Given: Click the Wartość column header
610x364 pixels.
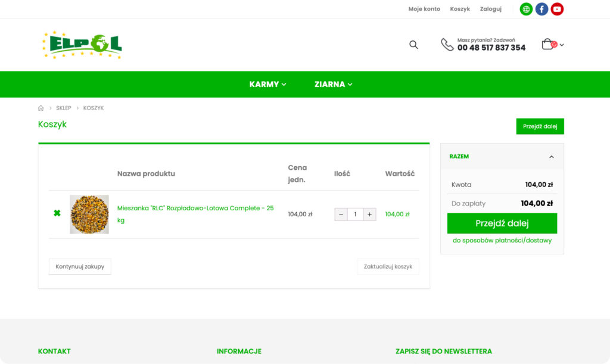Looking at the screenshot, I should pos(400,174).
